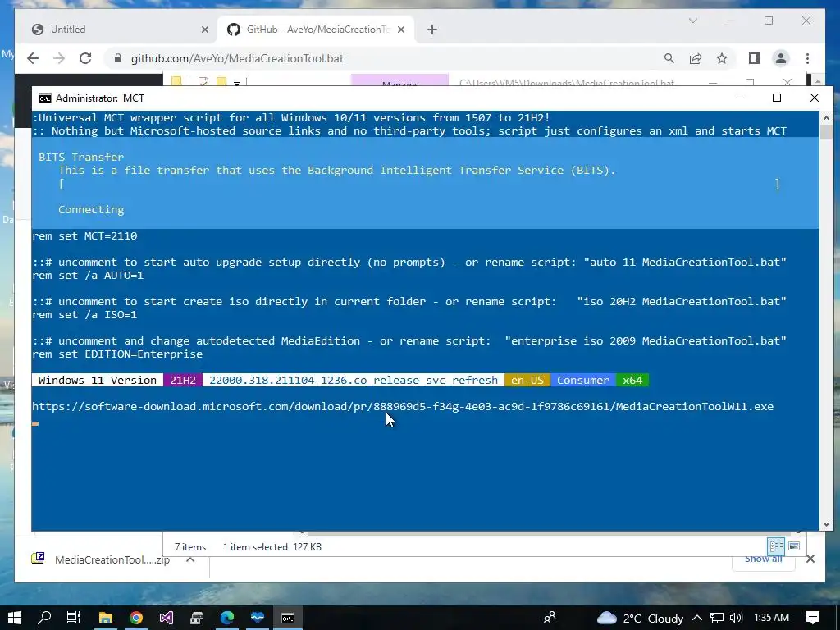Open network status tray icon

click(717, 618)
